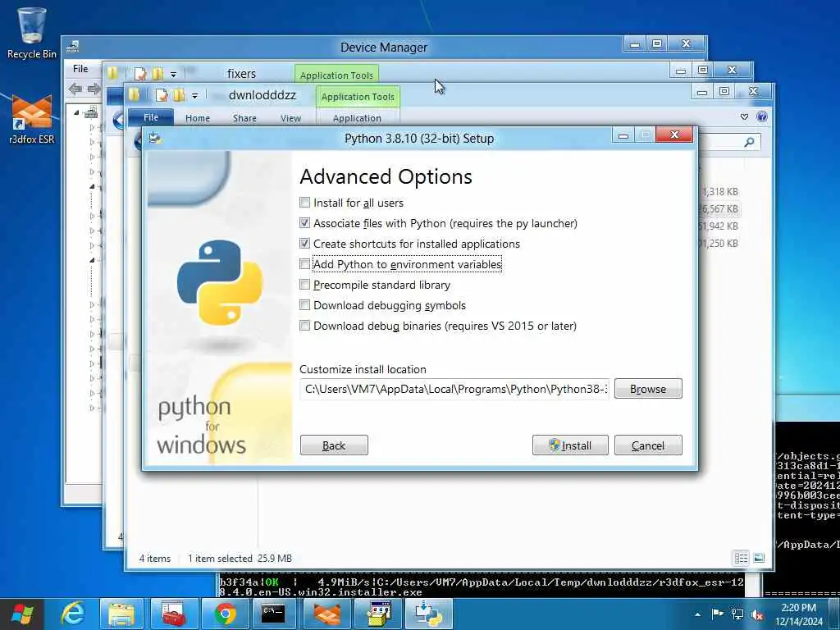Switch to Command Prompt in taskbar
Viewport: 840px width, 630px height.
tap(273, 614)
